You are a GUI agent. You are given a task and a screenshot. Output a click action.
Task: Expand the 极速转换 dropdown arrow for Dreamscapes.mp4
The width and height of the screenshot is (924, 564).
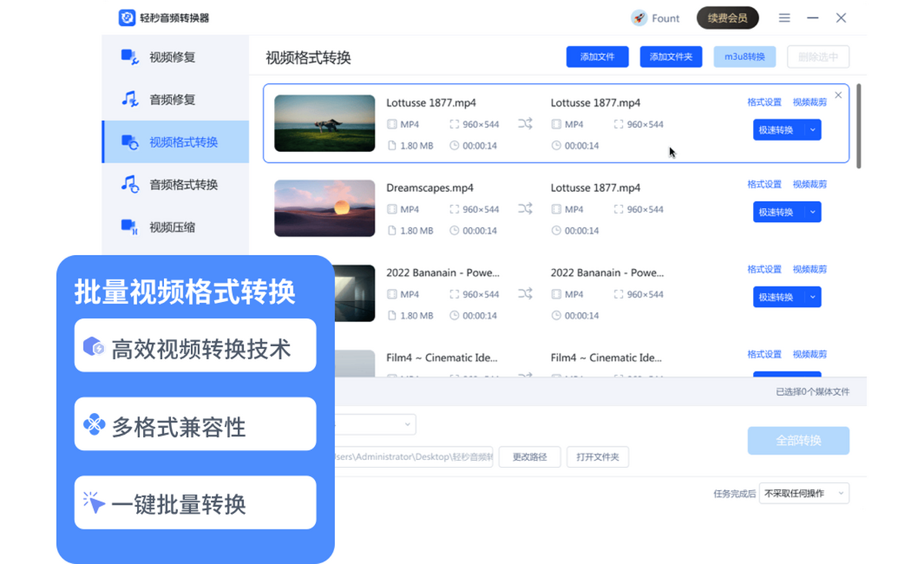(812, 212)
